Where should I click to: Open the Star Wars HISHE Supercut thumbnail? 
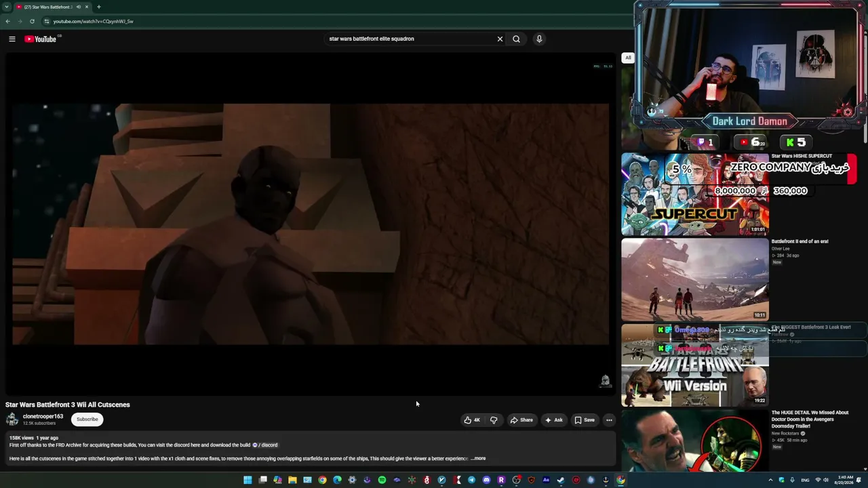(695, 194)
